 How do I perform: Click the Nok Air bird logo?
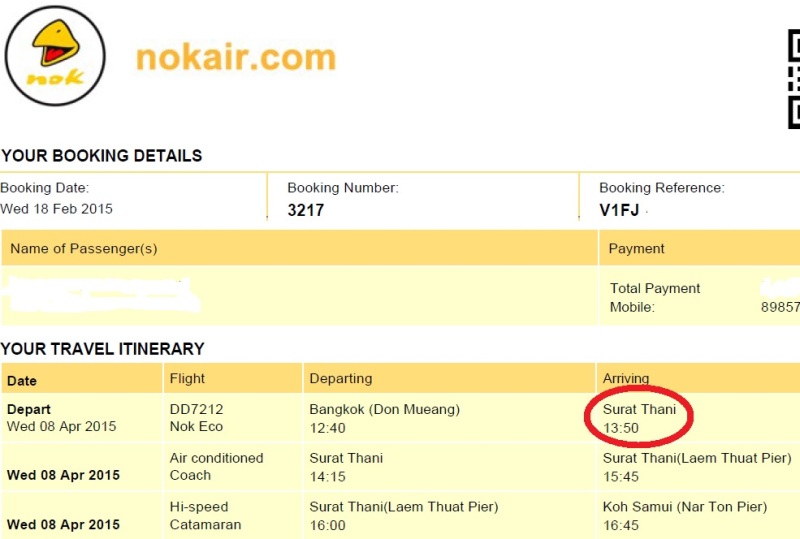click(x=55, y=55)
